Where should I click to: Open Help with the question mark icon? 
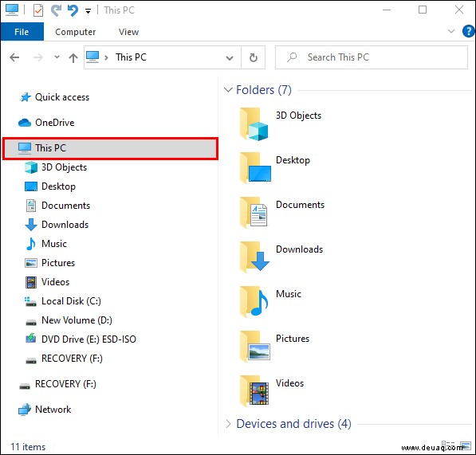tap(468, 31)
